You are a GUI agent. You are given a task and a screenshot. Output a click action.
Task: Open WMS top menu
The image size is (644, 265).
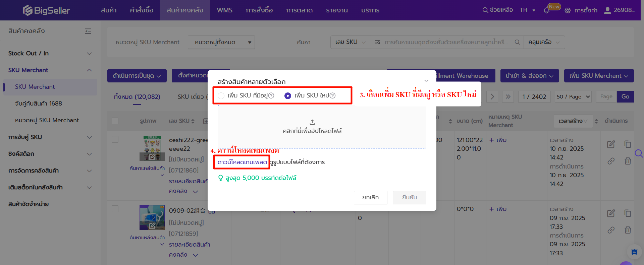pos(225,10)
